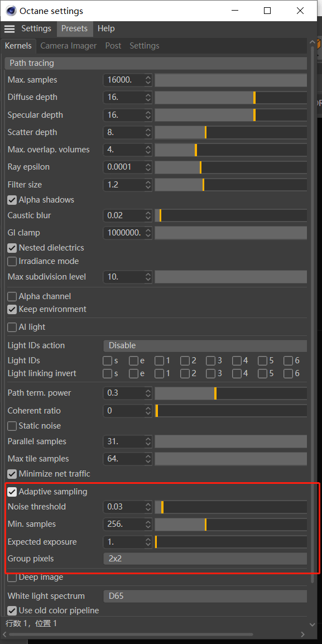The width and height of the screenshot is (322, 644).
Task: Click the Caustic blur spinner arrows
Action: [x=148, y=215]
